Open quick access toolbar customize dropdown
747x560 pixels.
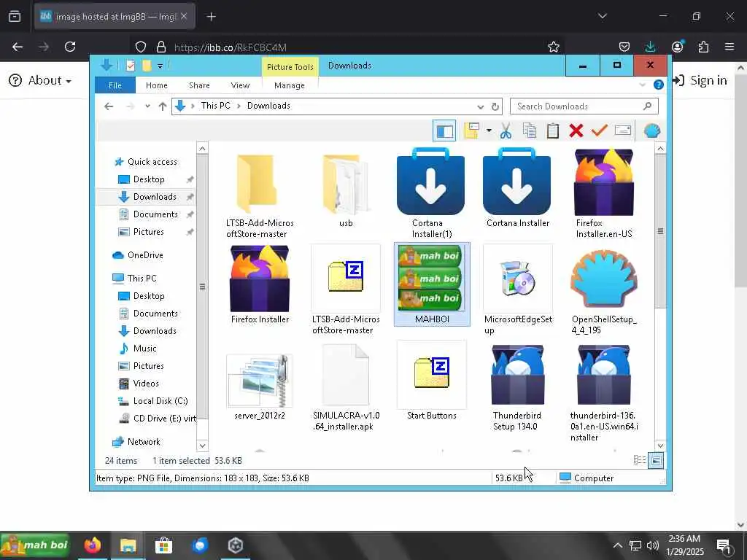coord(160,66)
